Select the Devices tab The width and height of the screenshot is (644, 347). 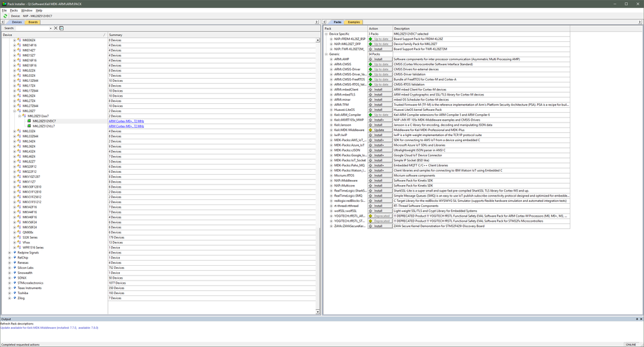point(17,22)
